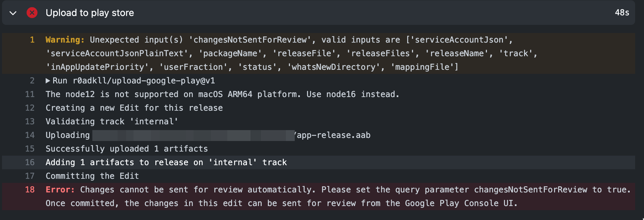This screenshot has height=220, width=644.
Task: Click line number 11 about node12 support
Action: [29, 94]
